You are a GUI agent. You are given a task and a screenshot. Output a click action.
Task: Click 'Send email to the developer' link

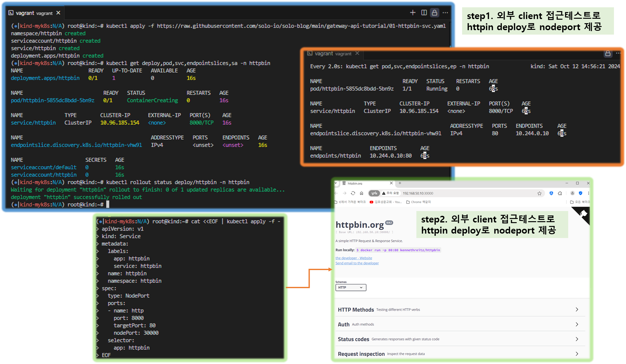click(x=357, y=263)
